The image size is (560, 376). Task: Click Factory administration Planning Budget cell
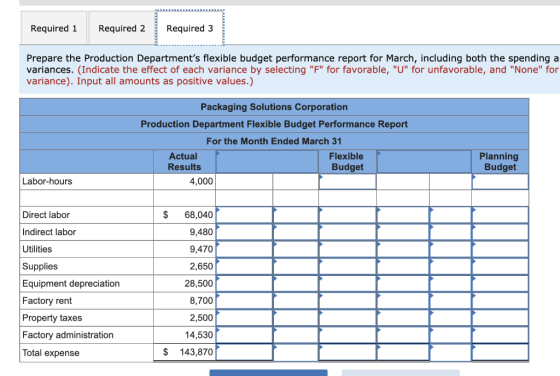500,335
